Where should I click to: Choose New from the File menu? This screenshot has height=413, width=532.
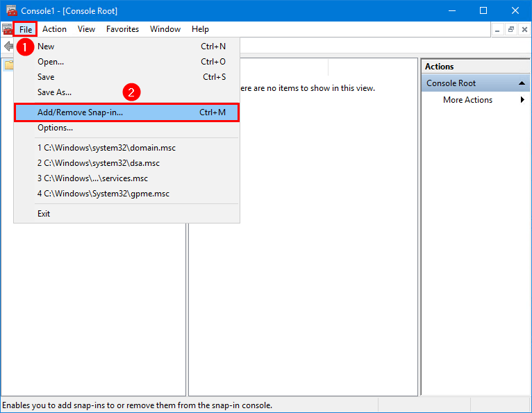[126, 47]
